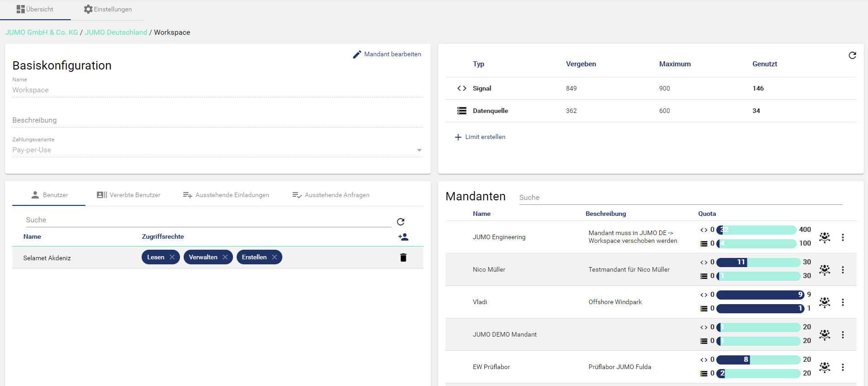Remove the Verwalten permission chip
The height and width of the screenshot is (386, 868).
[x=225, y=257]
